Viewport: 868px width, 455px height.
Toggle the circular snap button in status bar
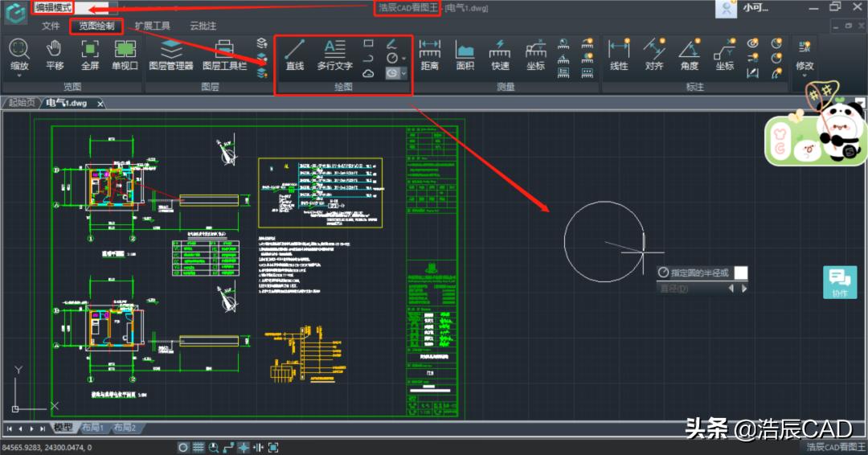(183, 447)
